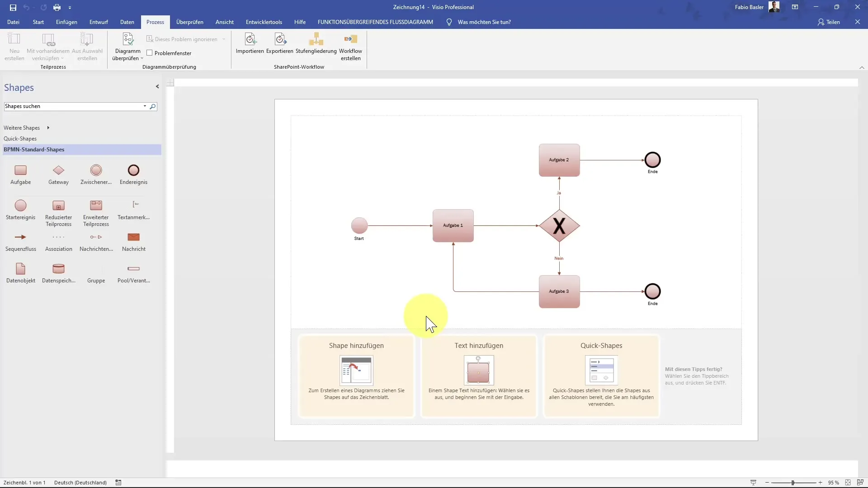Click the Importieren workflow icon
This screenshot has height=488, width=868.
[250, 40]
